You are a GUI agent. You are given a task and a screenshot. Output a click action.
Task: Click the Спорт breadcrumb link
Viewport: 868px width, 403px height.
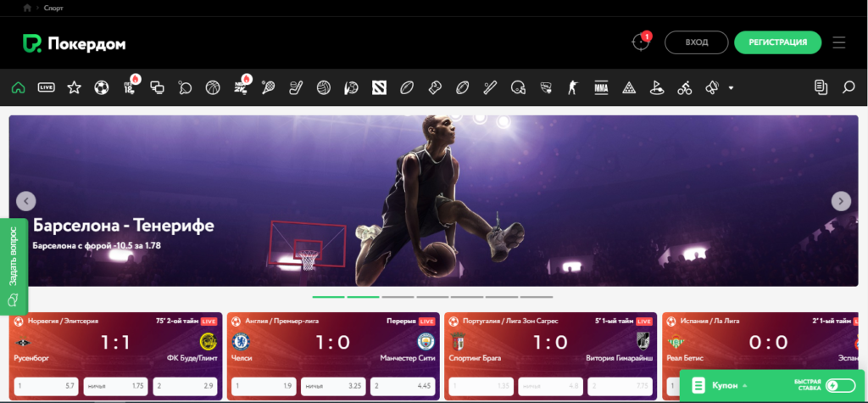[53, 8]
